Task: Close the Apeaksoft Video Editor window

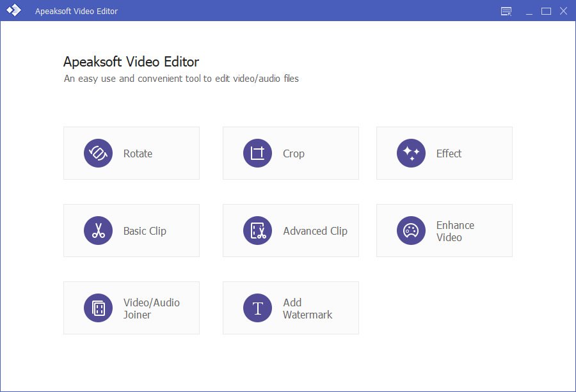Action: click(563, 11)
